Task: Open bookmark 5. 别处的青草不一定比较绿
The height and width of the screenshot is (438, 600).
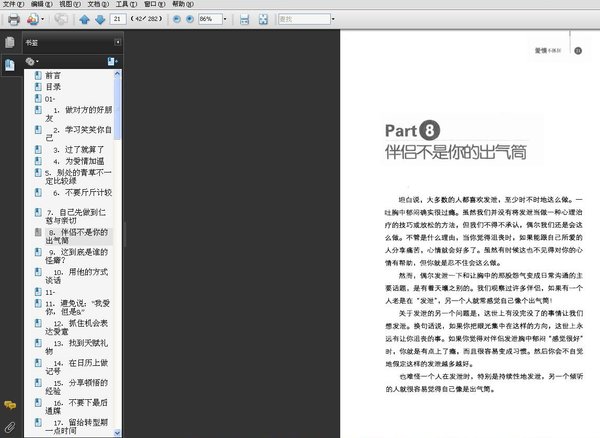Action: tap(78, 177)
